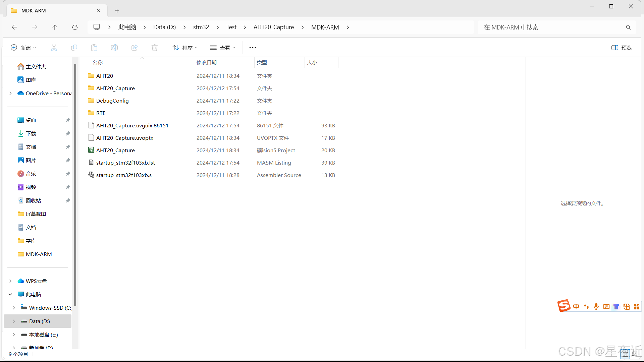Select the AHT20_Capture uVision5 Project file
The image size is (644, 362).
tap(115, 150)
